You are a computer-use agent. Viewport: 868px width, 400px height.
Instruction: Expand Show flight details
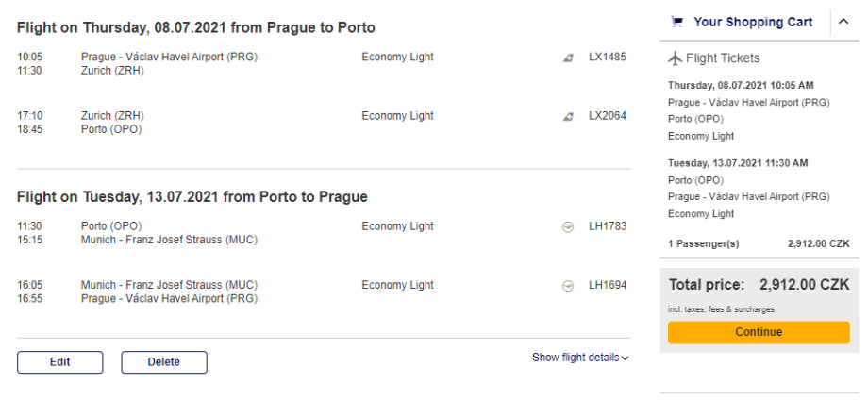click(580, 358)
